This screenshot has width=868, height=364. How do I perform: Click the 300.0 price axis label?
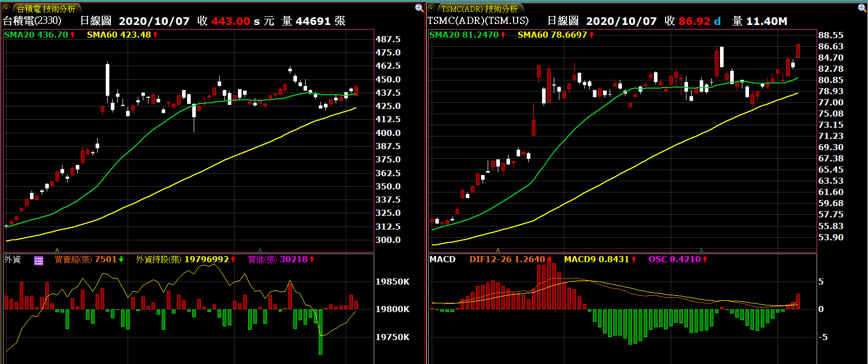pos(388,240)
